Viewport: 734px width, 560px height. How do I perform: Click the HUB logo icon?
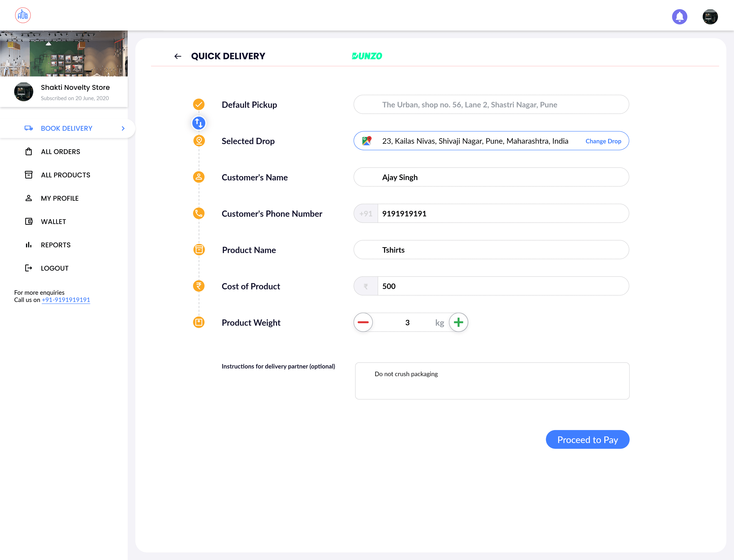(23, 15)
